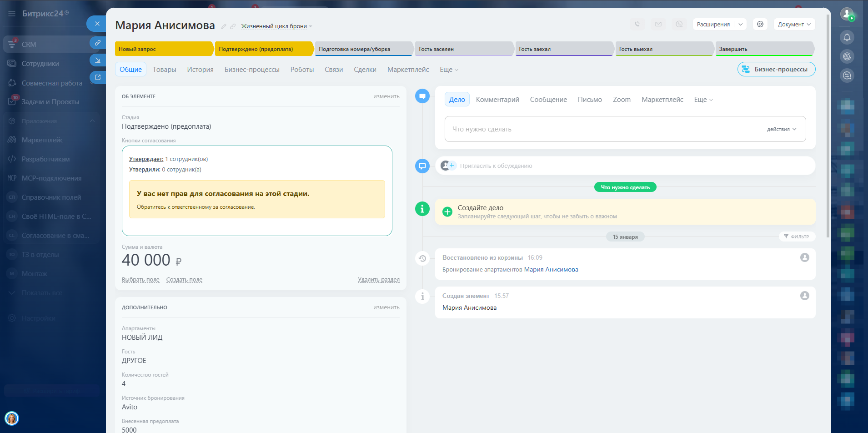Set stage to Гость заселен in progress bar
Screen dimensions: 868x433
[x=463, y=49]
